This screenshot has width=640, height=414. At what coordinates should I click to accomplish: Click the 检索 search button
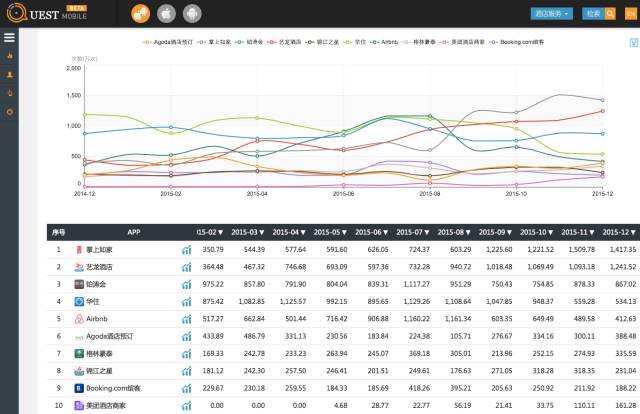pyautogui.click(x=593, y=13)
